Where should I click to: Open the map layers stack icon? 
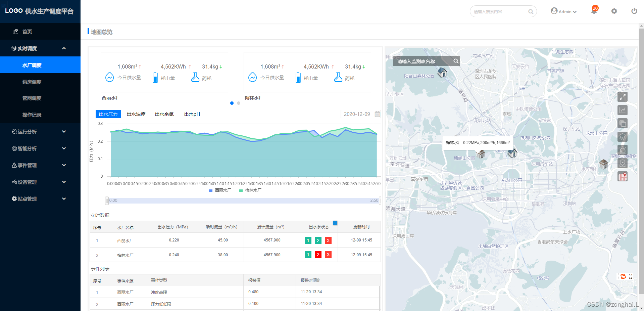(x=623, y=137)
